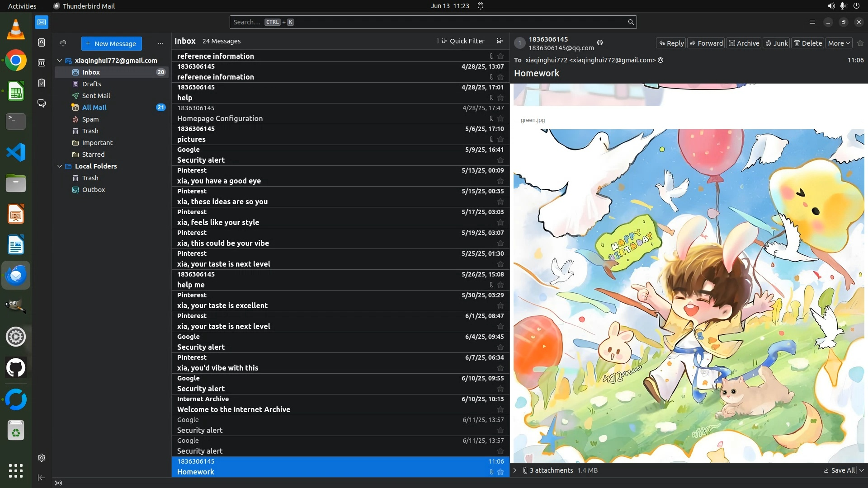Open the Chat space icon
868x488 pixels.
point(42,103)
